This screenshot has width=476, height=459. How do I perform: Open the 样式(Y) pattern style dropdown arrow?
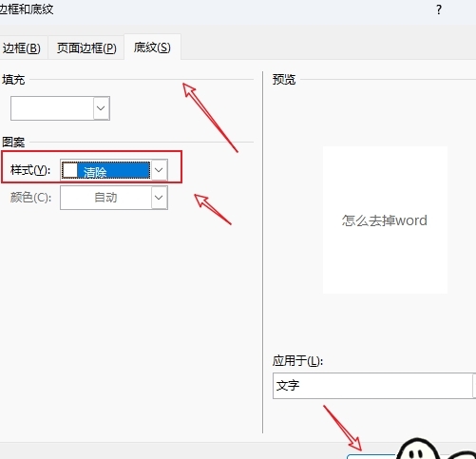[159, 170]
